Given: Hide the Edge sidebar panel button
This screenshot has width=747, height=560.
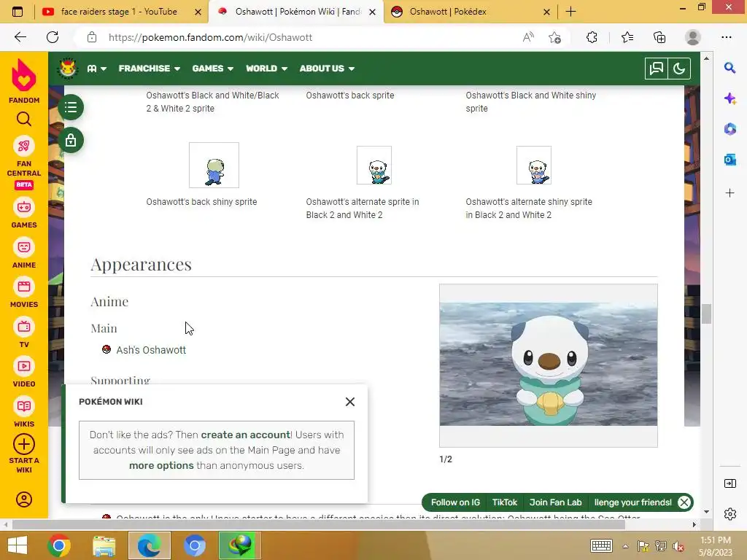Looking at the screenshot, I should tap(729, 483).
